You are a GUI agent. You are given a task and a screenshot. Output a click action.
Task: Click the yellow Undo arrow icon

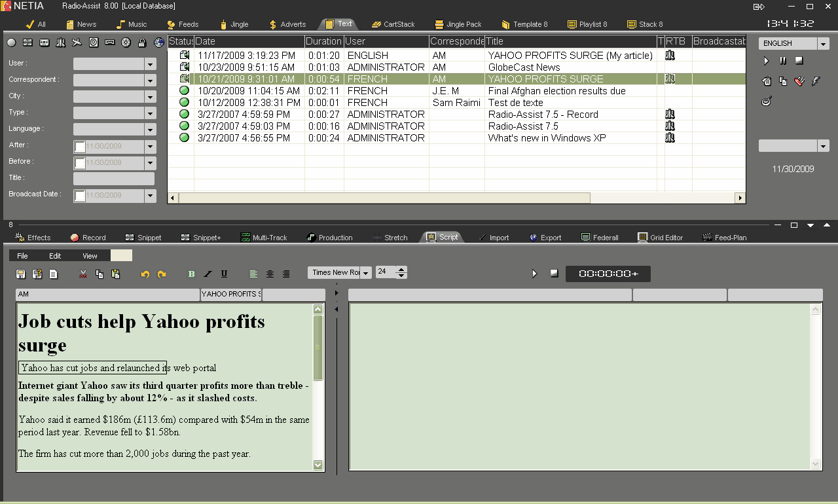(145, 274)
